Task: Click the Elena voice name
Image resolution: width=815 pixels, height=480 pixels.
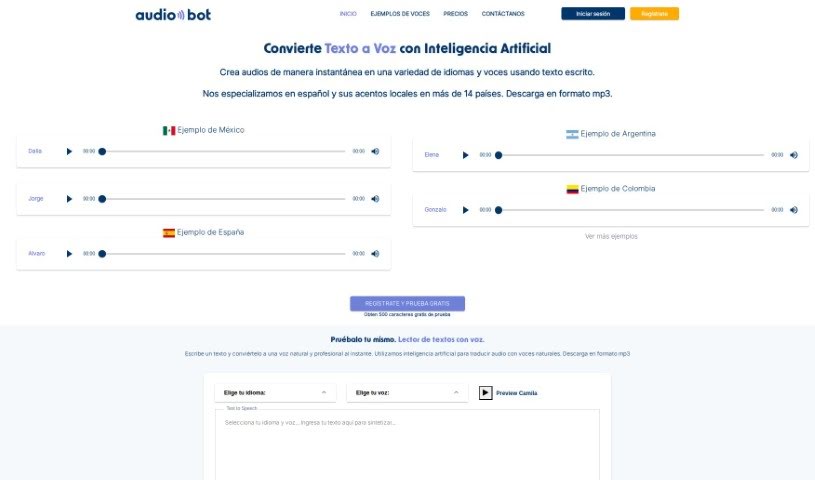Action: (432, 155)
